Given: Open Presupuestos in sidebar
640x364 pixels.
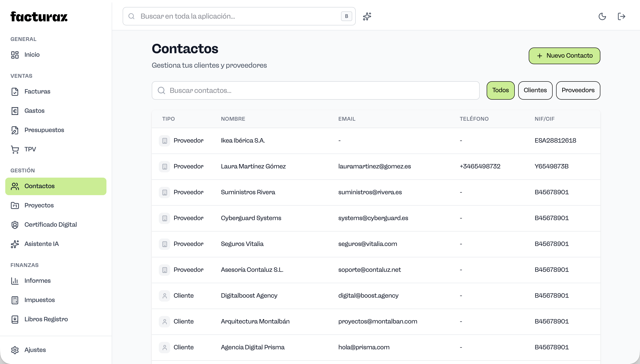Looking at the screenshot, I should click(x=44, y=130).
